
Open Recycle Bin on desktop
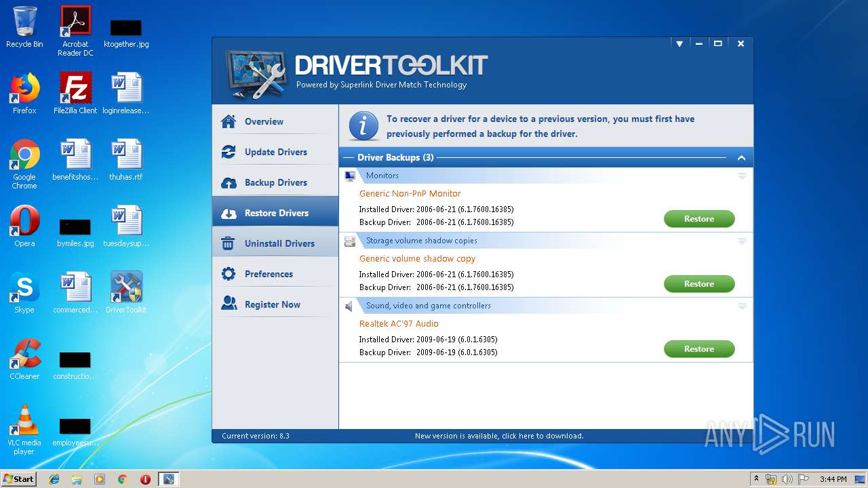[x=24, y=27]
